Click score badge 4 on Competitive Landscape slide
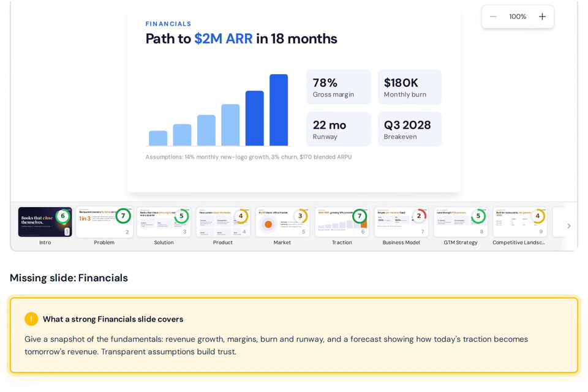Viewport: 588px width, 392px height. (537, 216)
